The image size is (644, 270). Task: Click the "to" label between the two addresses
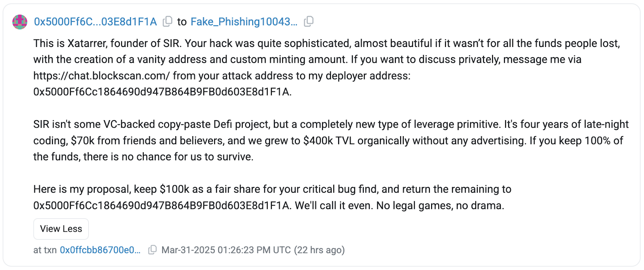tap(182, 22)
